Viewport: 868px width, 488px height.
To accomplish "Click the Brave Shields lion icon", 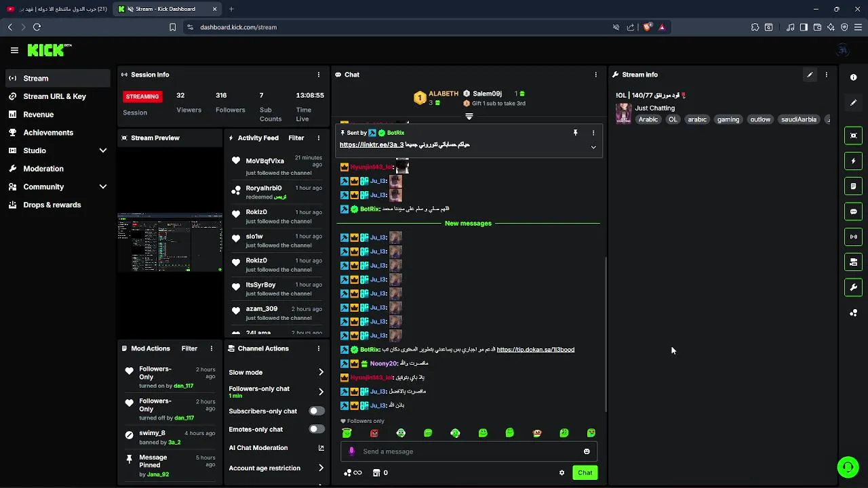I will (x=647, y=27).
